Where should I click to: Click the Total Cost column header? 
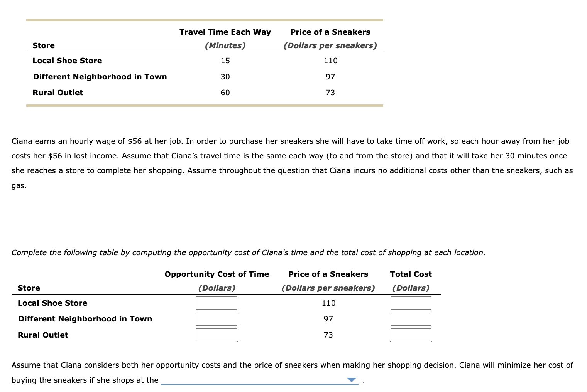point(410,274)
